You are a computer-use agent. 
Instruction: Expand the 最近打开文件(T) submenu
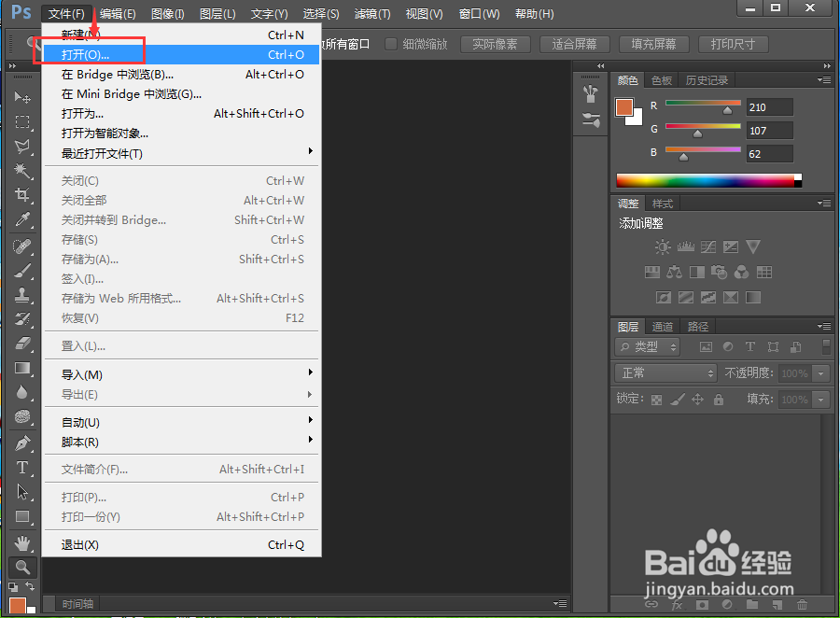(x=182, y=154)
